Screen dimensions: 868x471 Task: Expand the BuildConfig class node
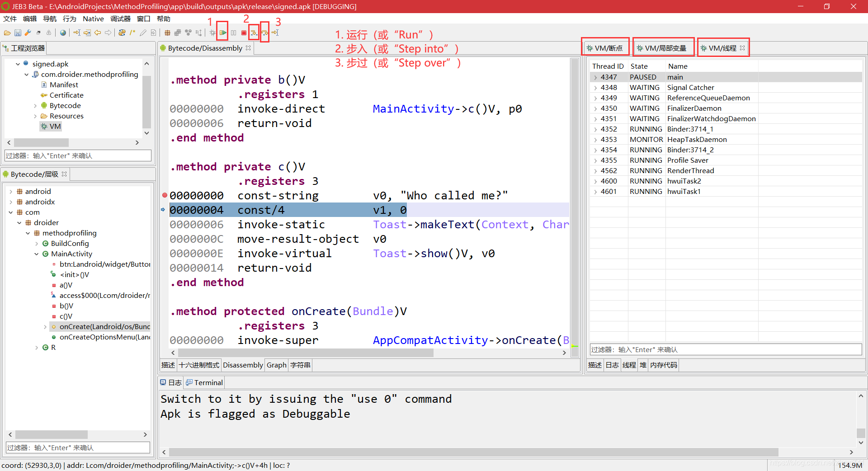[37, 244]
